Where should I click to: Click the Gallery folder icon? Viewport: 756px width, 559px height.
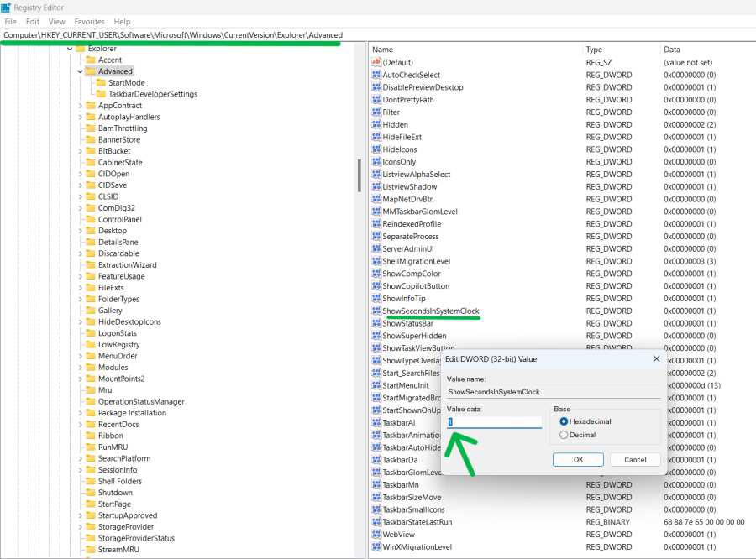pyautogui.click(x=90, y=311)
